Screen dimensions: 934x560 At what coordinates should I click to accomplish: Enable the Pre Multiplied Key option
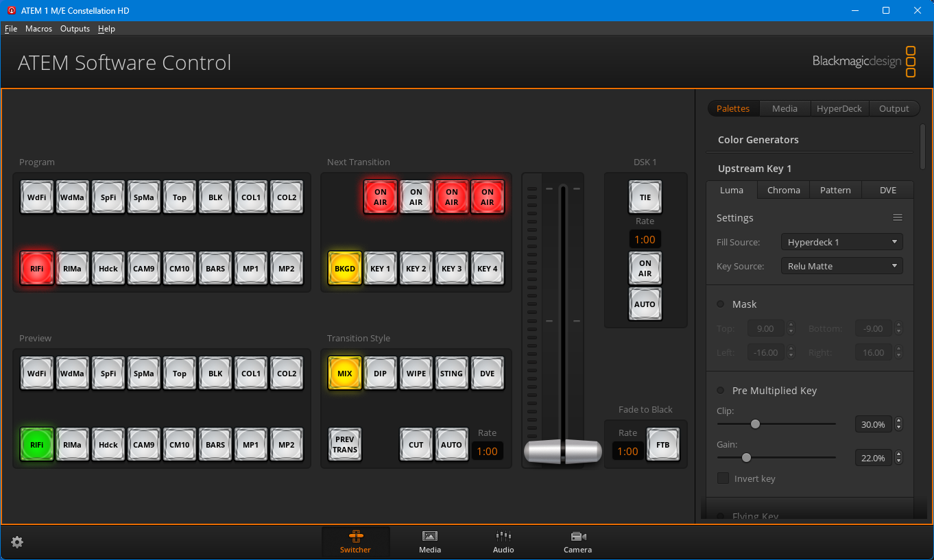(x=720, y=391)
